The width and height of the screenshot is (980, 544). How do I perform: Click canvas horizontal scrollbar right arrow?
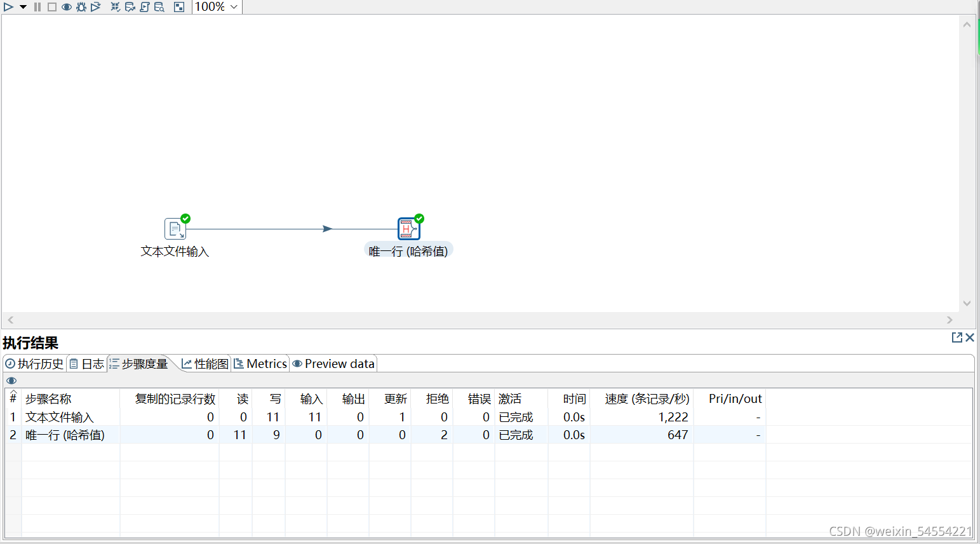click(950, 320)
